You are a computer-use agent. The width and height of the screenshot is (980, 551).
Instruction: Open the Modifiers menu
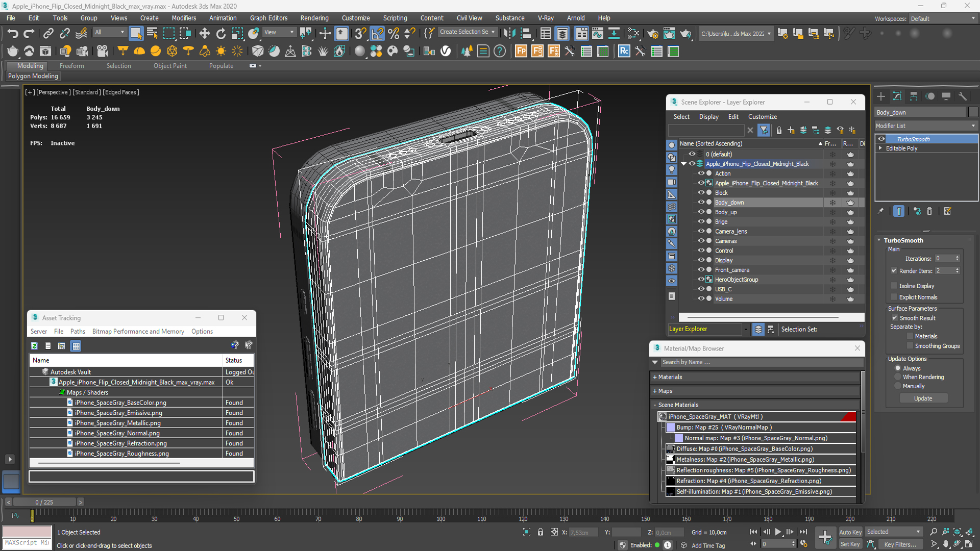point(184,18)
